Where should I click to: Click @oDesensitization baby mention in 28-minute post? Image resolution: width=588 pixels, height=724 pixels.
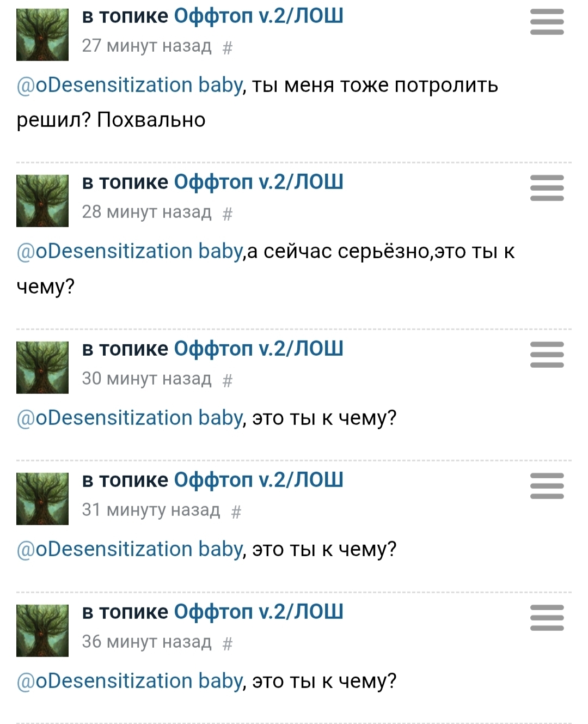[x=130, y=252]
